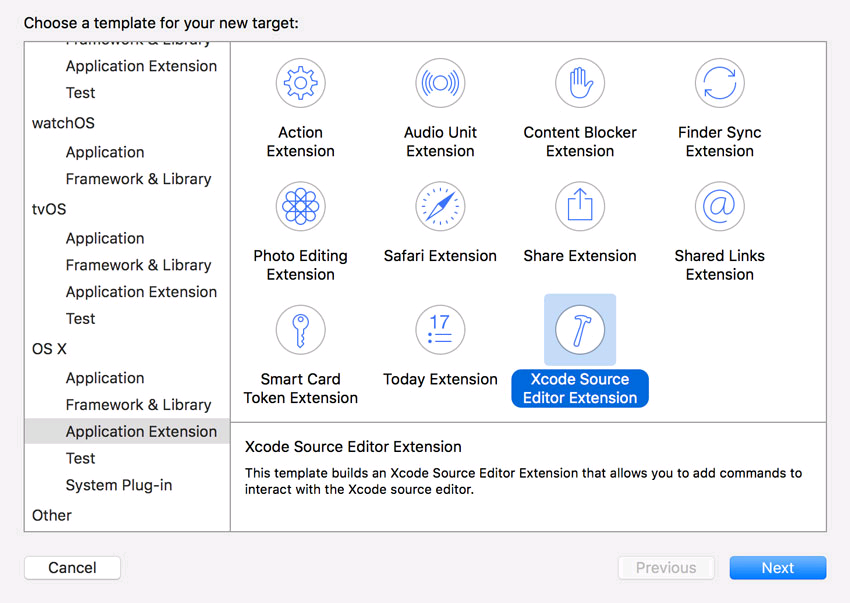Cancel the target creation dialog
850x603 pixels.
tap(72, 567)
